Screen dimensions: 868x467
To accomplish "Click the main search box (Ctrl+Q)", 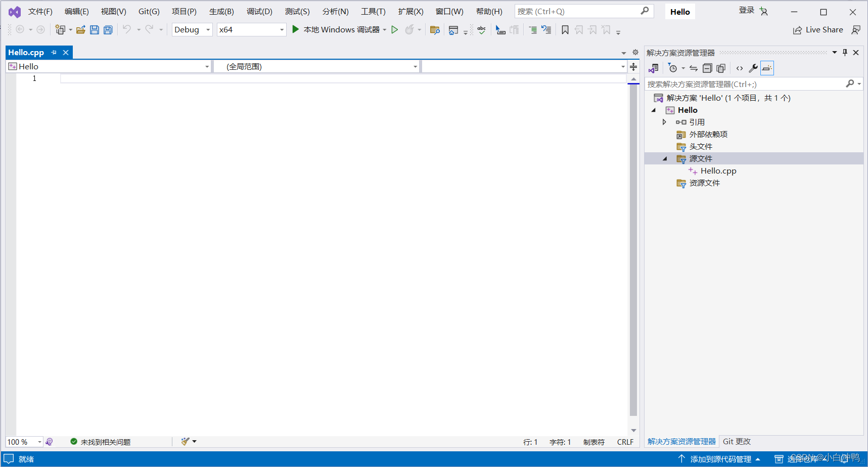I will coord(584,11).
